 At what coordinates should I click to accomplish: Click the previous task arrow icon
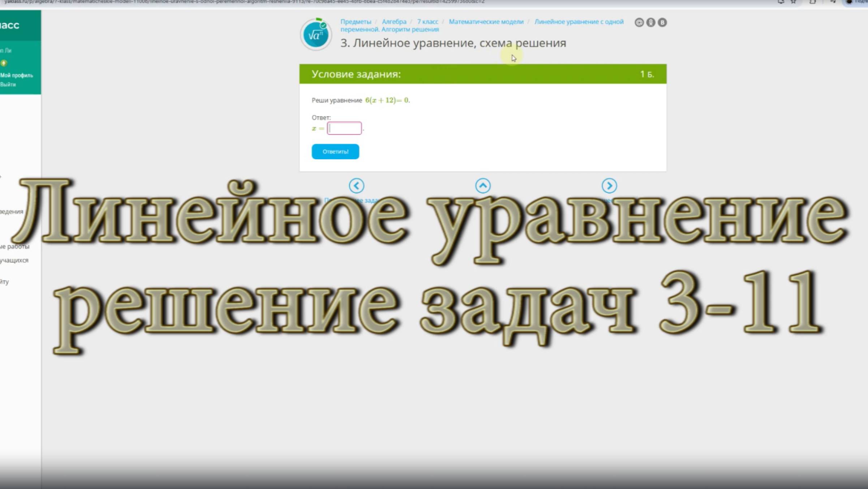point(356,186)
